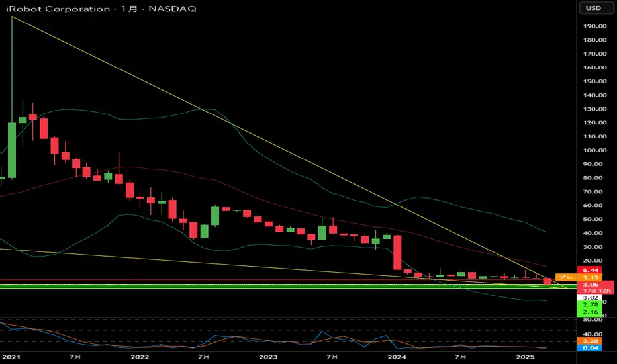Click the 7月 label between 2021 and 2022
This screenshot has width=617, height=364.
tap(75, 357)
